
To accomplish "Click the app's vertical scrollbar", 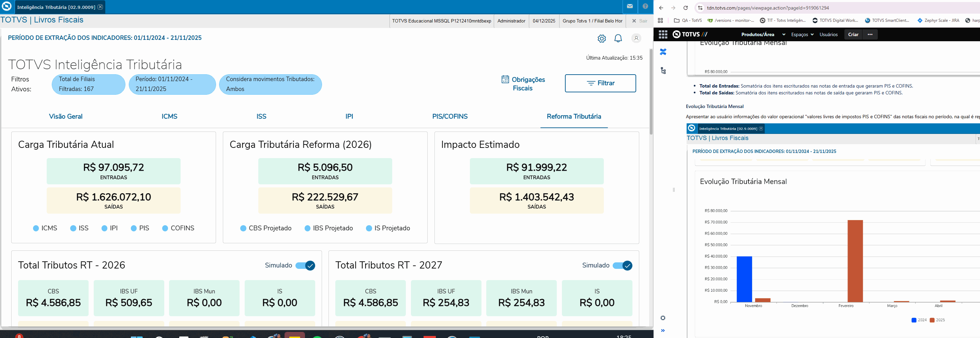I will point(651,91).
